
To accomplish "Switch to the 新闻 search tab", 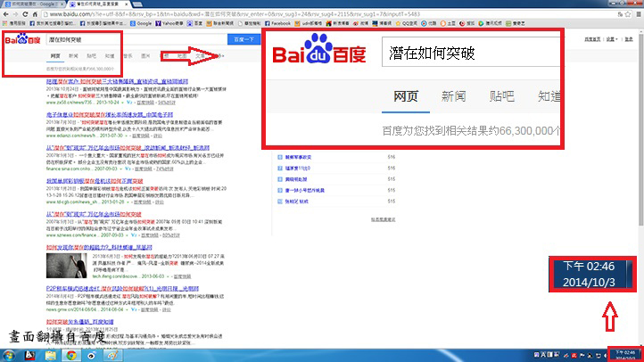I will pos(73,56).
